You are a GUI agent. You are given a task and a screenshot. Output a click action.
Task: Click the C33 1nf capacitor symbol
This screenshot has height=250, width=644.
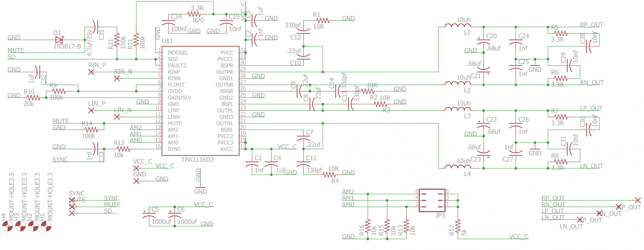95,149
